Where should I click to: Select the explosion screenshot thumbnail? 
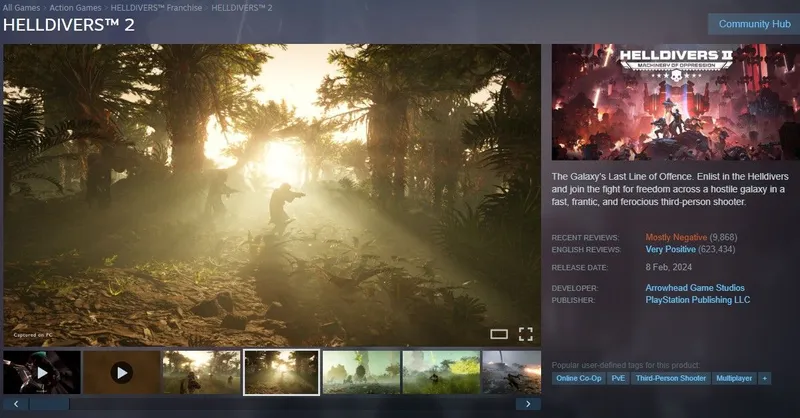coord(512,373)
